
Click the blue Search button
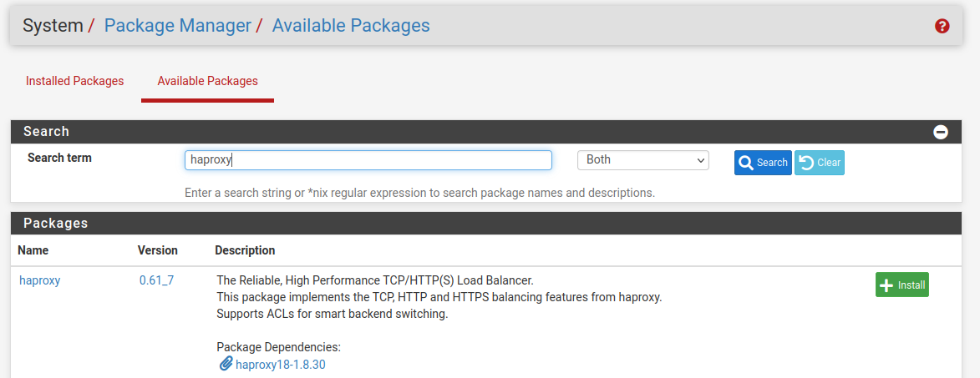[763, 163]
